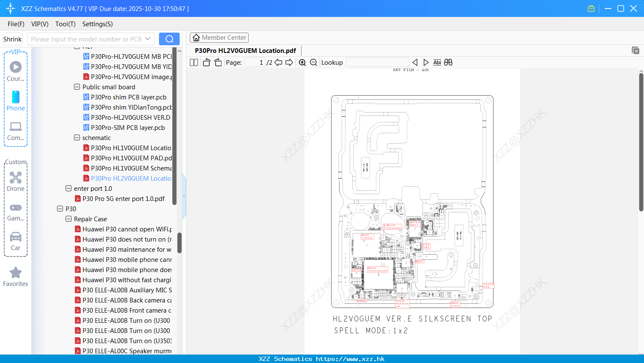This screenshot has height=363, width=644.
Task: Open Courses in the VIP sidebar
Action: coord(16,71)
